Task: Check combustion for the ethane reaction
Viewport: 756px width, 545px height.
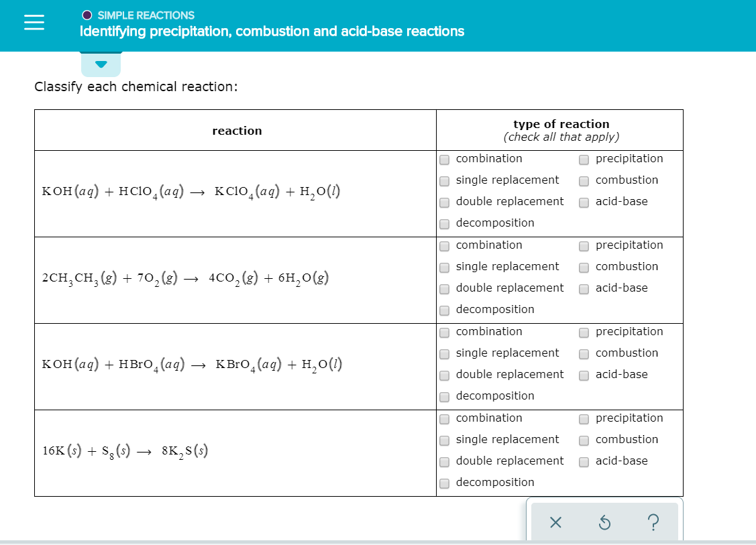Action: pos(584,267)
